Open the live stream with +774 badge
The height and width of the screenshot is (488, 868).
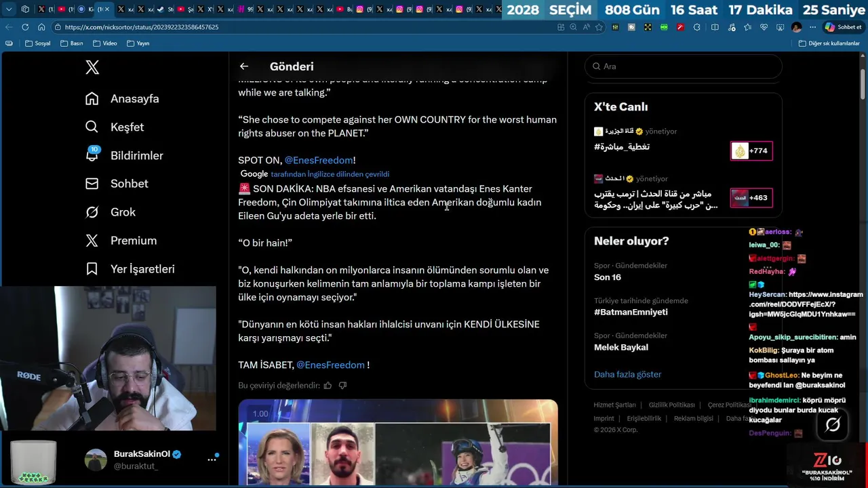[751, 150]
